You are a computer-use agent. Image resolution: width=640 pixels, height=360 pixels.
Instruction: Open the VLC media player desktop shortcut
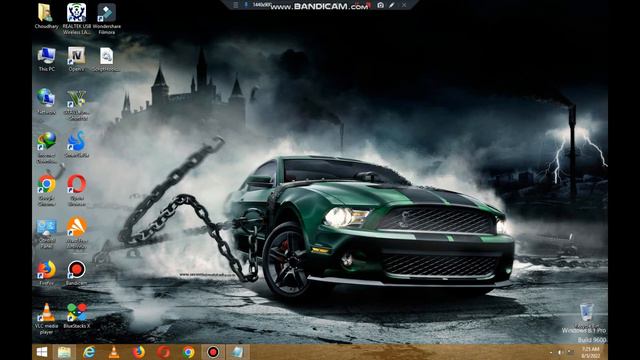(46, 318)
